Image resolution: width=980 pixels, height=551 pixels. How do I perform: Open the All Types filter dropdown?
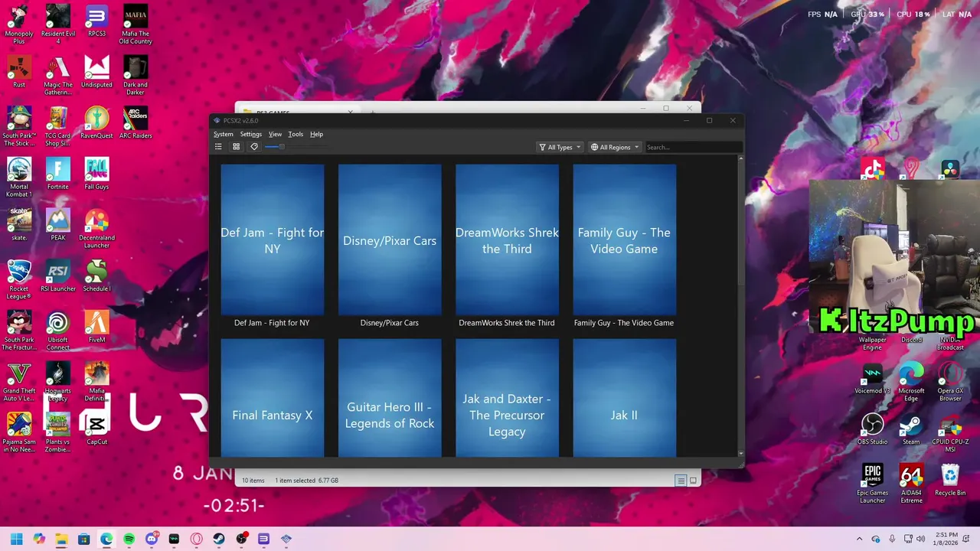(560, 147)
